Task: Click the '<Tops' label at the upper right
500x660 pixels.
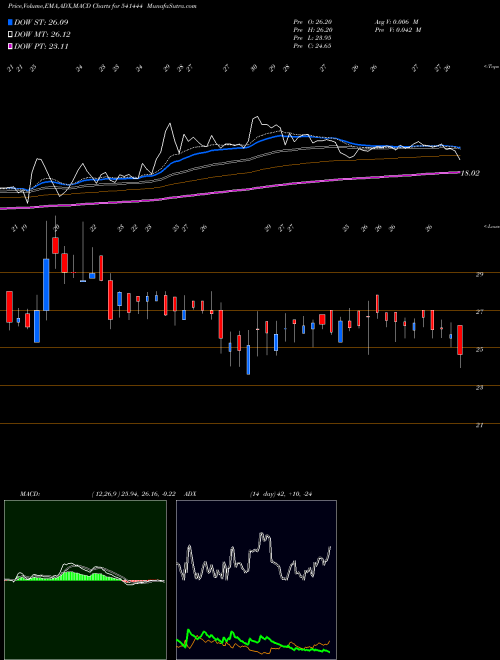Action: pyautogui.click(x=492, y=67)
